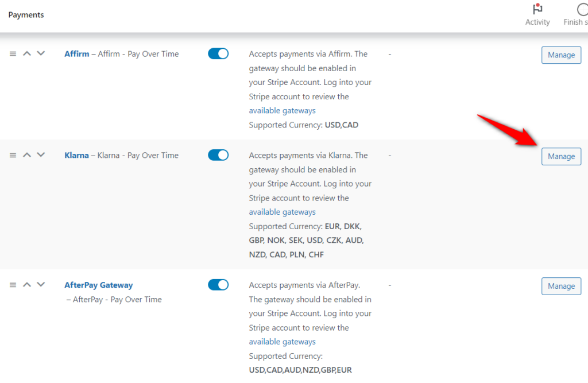Click the drag handle for the Klarna row
This screenshot has width=588, height=383.
[13, 155]
